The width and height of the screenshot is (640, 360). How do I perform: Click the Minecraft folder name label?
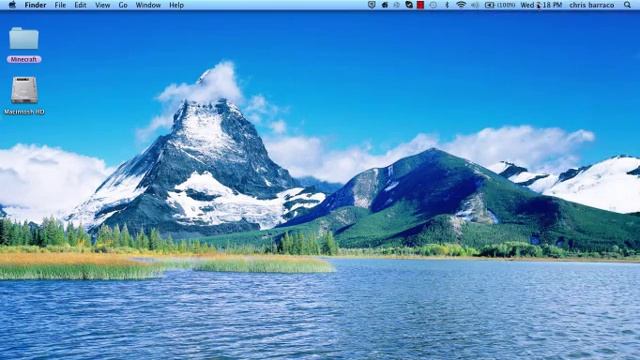[24, 60]
